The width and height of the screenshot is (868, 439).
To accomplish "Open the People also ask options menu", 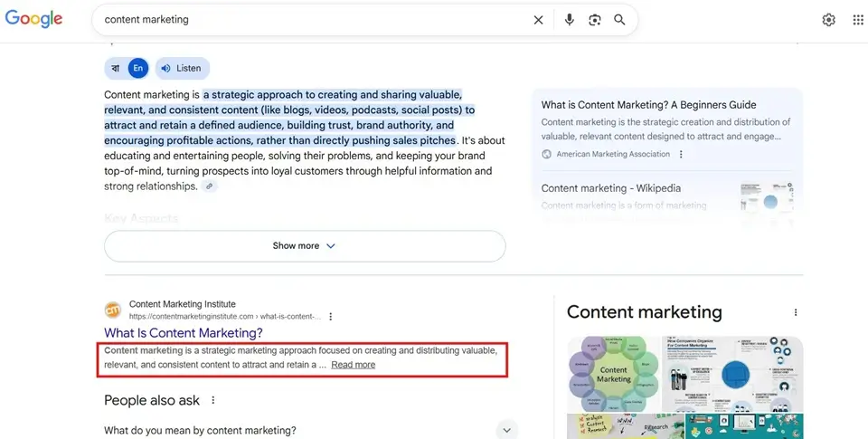I will pyautogui.click(x=213, y=400).
